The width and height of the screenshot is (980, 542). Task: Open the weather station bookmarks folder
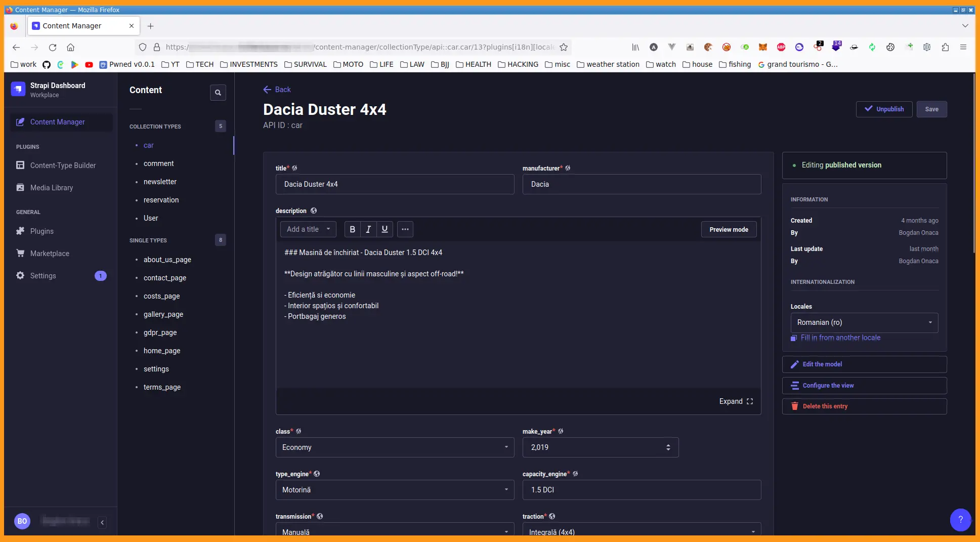[x=608, y=64]
